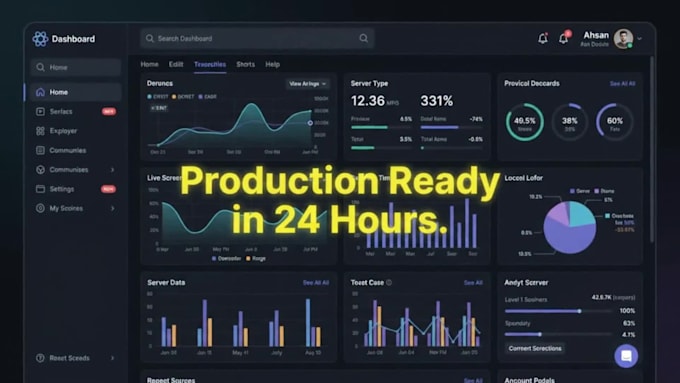The height and width of the screenshot is (383, 680).
Task: Click the Communles sidebar icon
Action: [40, 150]
